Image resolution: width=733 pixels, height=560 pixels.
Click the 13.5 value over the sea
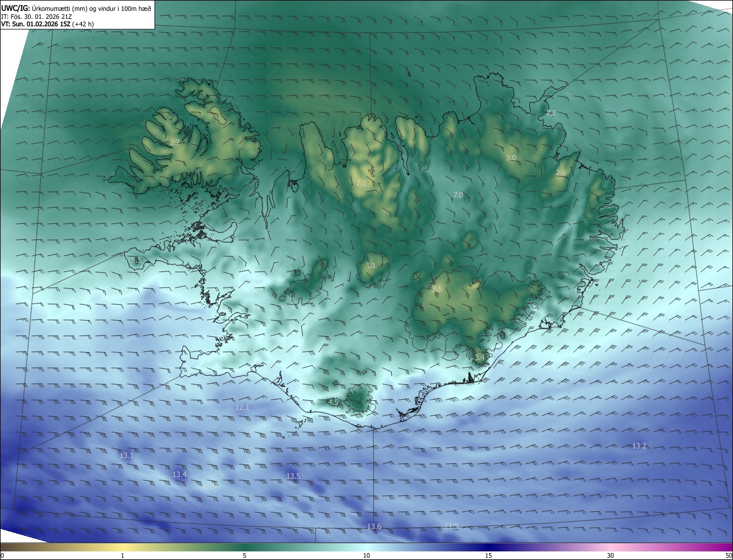pyautogui.click(x=293, y=476)
